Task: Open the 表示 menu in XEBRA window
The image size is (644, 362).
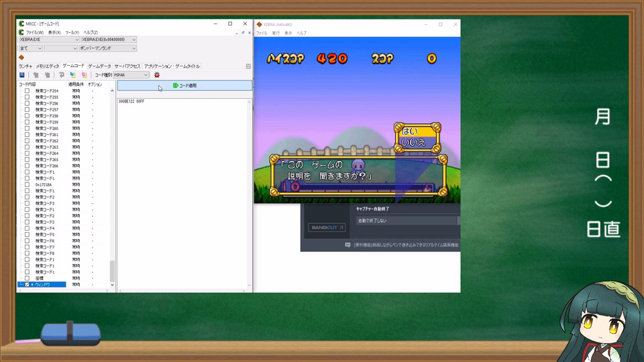Action: [x=288, y=34]
